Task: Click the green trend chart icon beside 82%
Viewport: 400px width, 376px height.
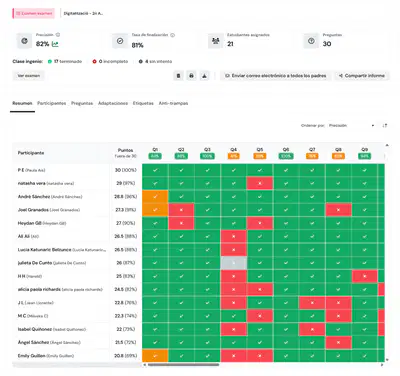Action: point(55,44)
